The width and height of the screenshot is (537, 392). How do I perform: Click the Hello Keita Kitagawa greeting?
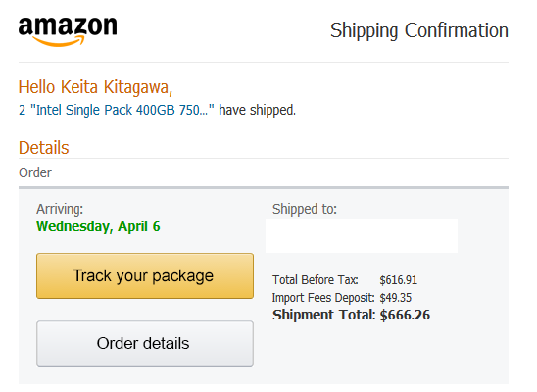point(96,87)
